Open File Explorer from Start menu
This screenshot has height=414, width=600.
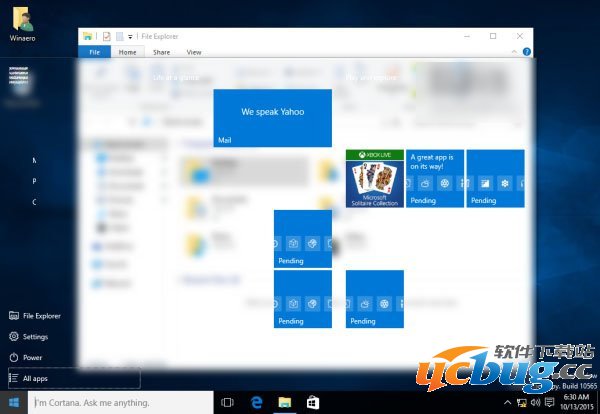(41, 315)
